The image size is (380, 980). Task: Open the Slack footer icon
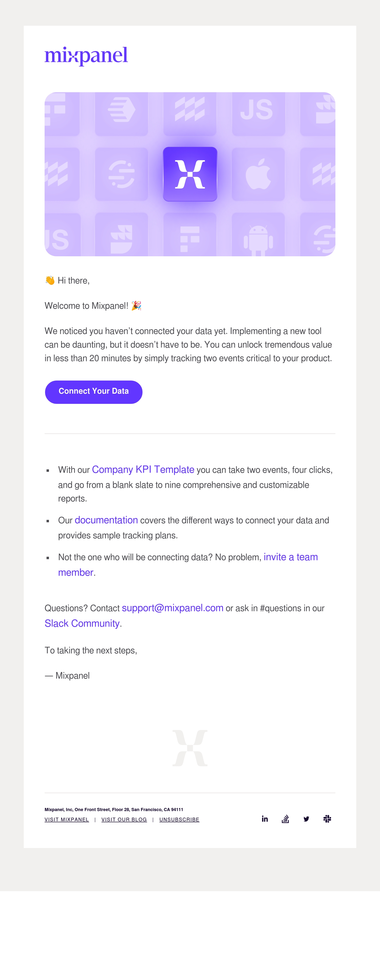[x=327, y=819]
